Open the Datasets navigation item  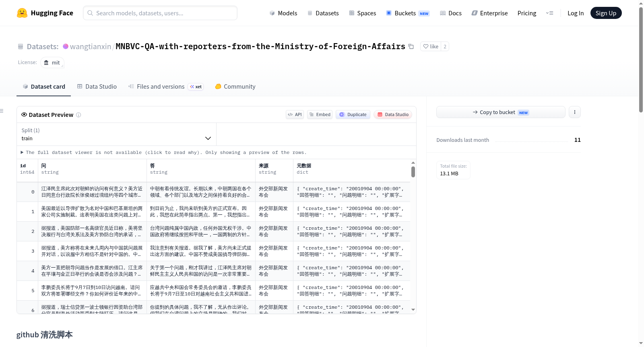tap(323, 13)
